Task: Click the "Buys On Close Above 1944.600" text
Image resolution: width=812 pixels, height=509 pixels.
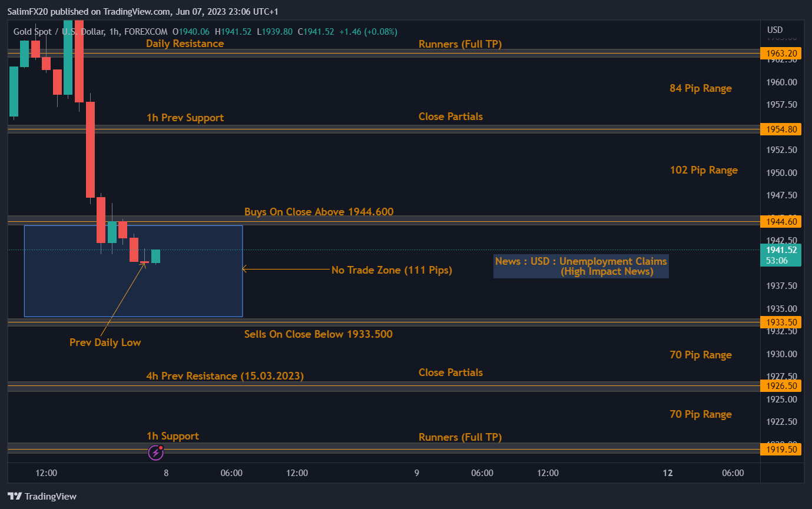Action: (x=319, y=212)
